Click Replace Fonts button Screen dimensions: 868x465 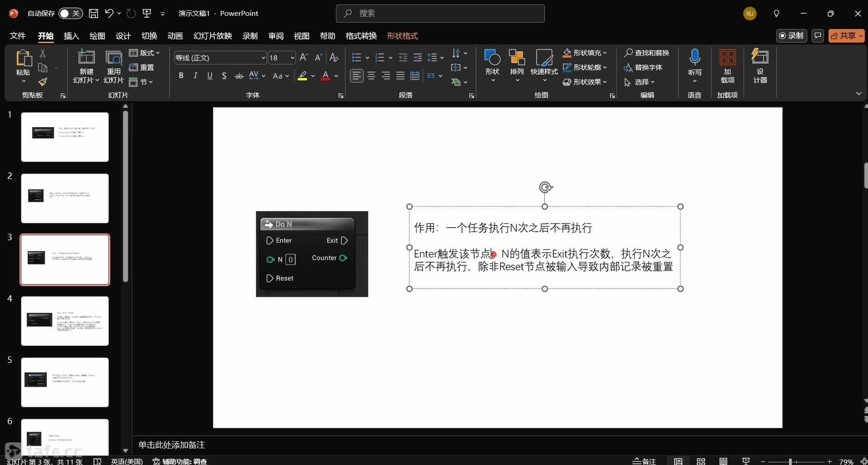[643, 67]
